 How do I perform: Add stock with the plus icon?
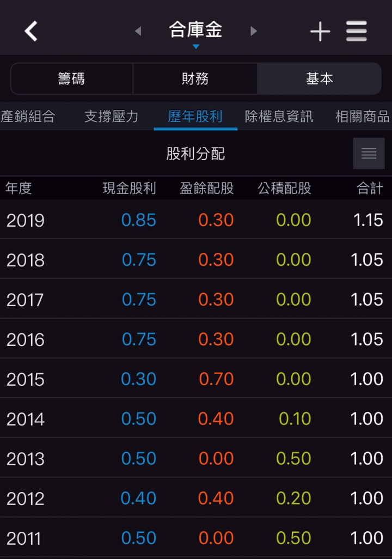coord(320,32)
